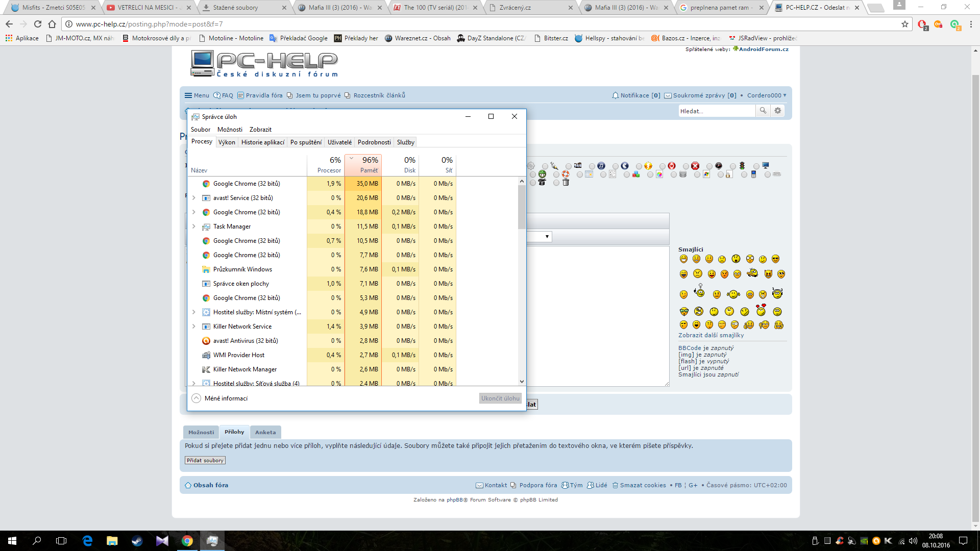
Task: Select radio button next to trash can icon
Action: click(x=556, y=183)
